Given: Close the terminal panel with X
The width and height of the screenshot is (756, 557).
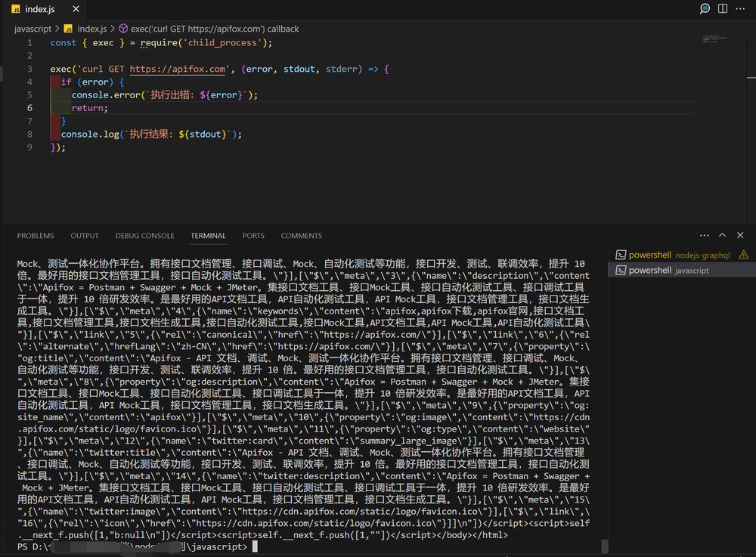Looking at the screenshot, I should [739, 236].
